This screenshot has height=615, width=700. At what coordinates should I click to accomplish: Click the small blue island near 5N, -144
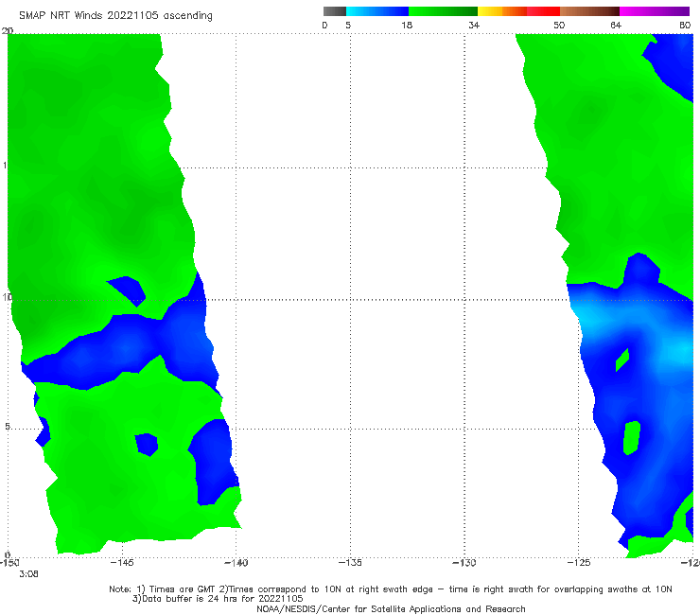147,445
